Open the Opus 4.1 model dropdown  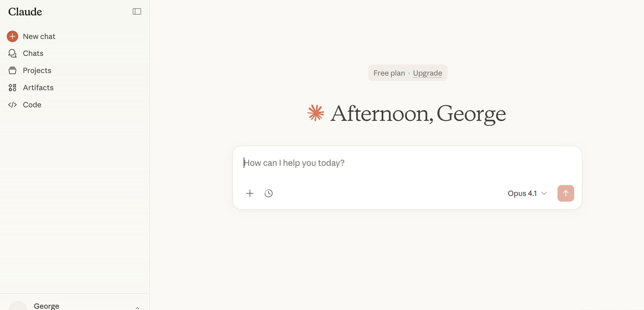[x=522, y=193]
